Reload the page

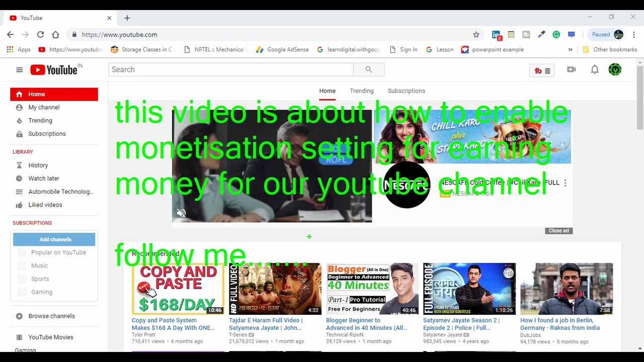click(x=40, y=35)
